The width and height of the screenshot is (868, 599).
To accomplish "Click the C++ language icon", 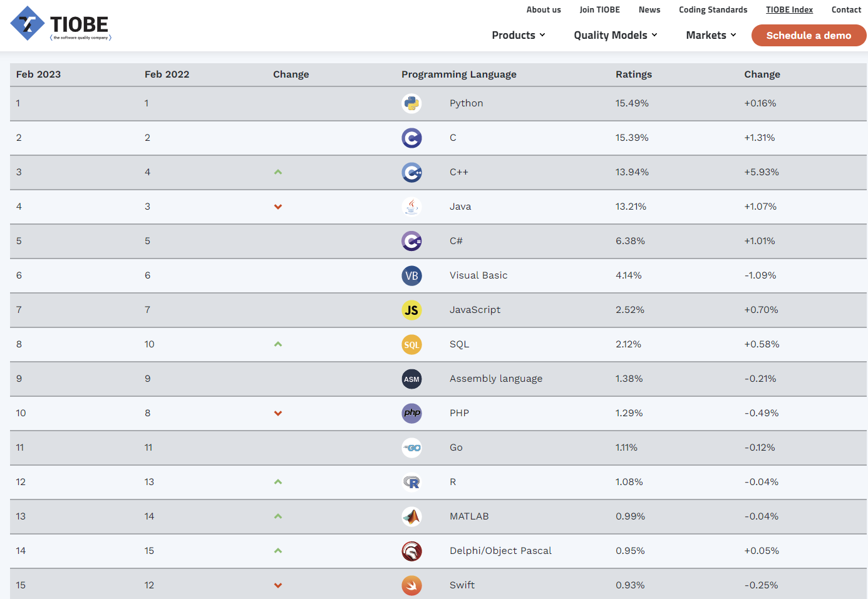I will tap(411, 172).
